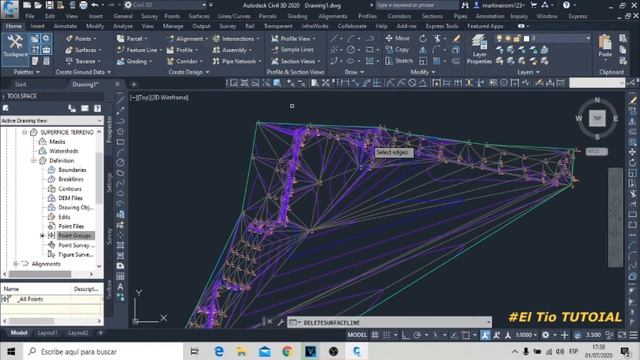Open the Grading dropdown
Image resolution: width=640 pixels, height=360 pixels.
point(134,61)
